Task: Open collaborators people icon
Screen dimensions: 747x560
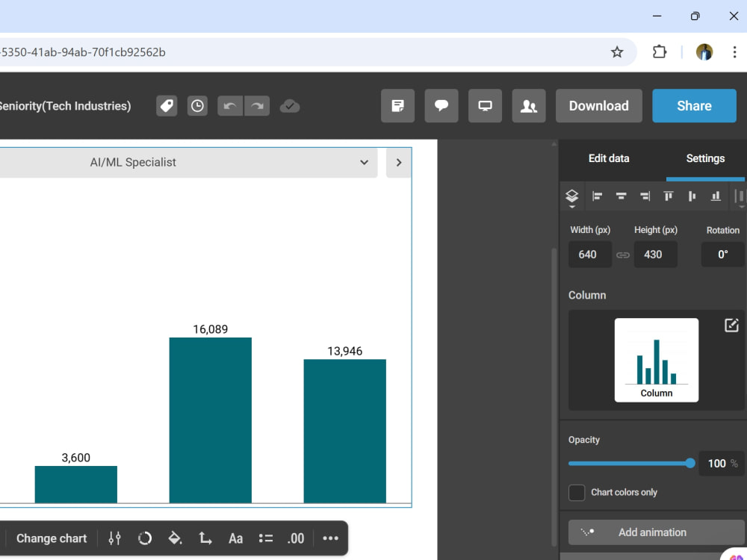Action: pyautogui.click(x=529, y=106)
